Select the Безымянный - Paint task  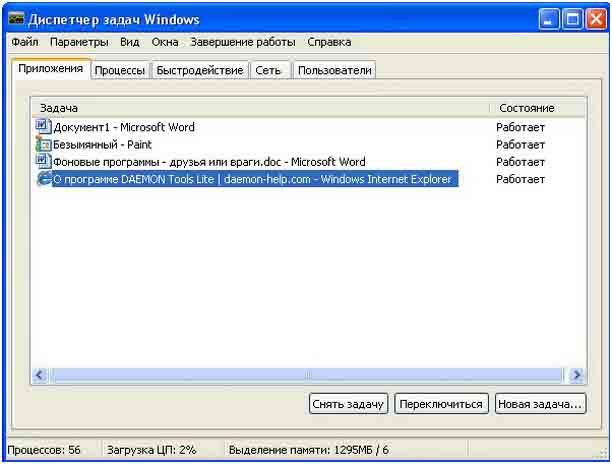pyautogui.click(x=102, y=144)
